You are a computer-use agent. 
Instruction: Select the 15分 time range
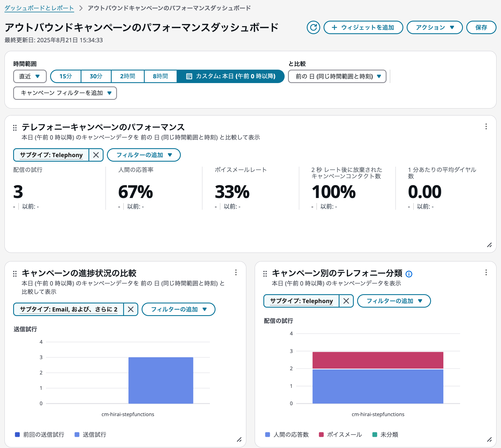pos(66,76)
